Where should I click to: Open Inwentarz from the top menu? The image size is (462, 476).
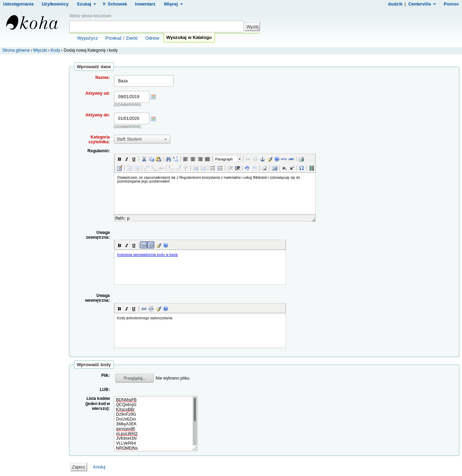click(x=145, y=4)
